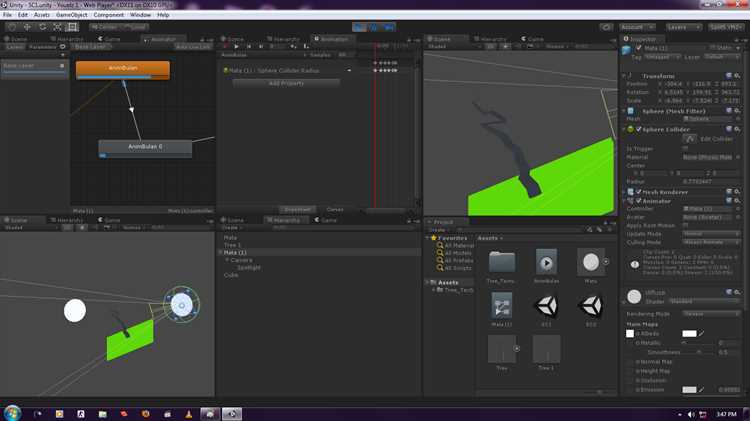Click the gray AnimBulan 0 state node
The width and height of the screenshot is (750, 421).
pyautogui.click(x=145, y=148)
